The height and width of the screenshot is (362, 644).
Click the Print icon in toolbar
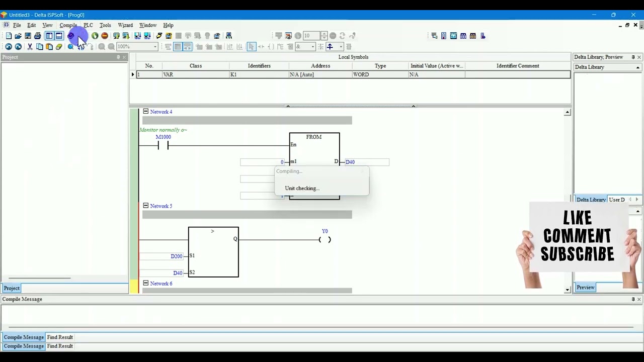38,36
